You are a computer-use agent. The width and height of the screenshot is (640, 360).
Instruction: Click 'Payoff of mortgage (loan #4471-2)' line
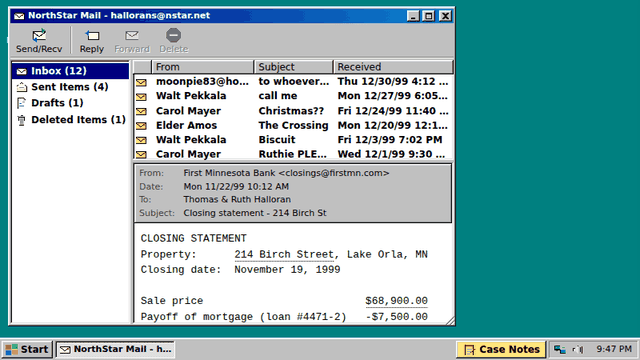pyautogui.click(x=243, y=317)
